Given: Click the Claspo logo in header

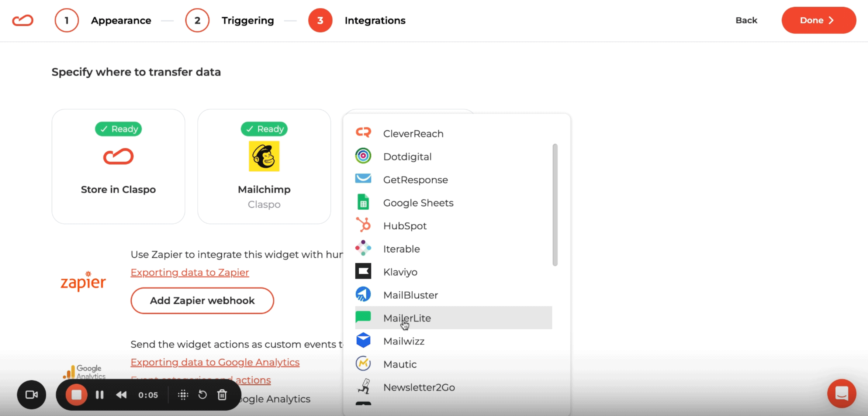Looking at the screenshot, I should pos(22,20).
